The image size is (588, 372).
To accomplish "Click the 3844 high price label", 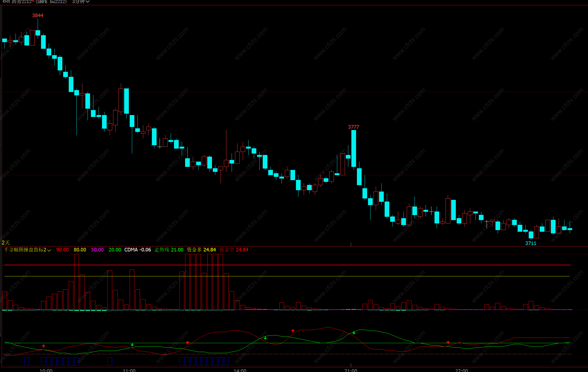I will click(x=38, y=16).
